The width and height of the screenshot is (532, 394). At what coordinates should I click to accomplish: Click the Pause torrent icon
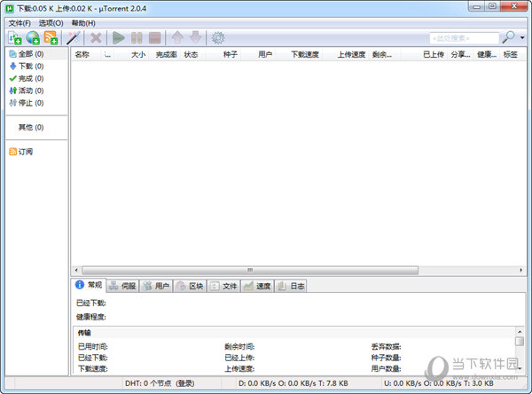[137, 37]
